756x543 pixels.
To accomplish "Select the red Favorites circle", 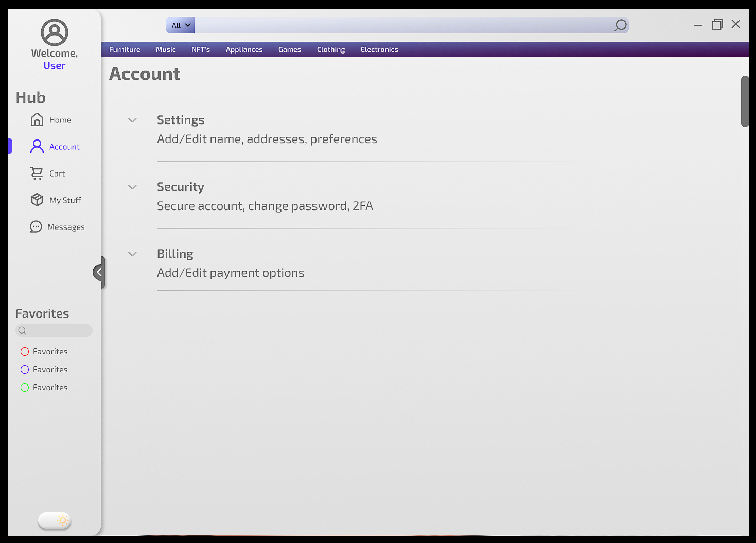I will click(25, 352).
